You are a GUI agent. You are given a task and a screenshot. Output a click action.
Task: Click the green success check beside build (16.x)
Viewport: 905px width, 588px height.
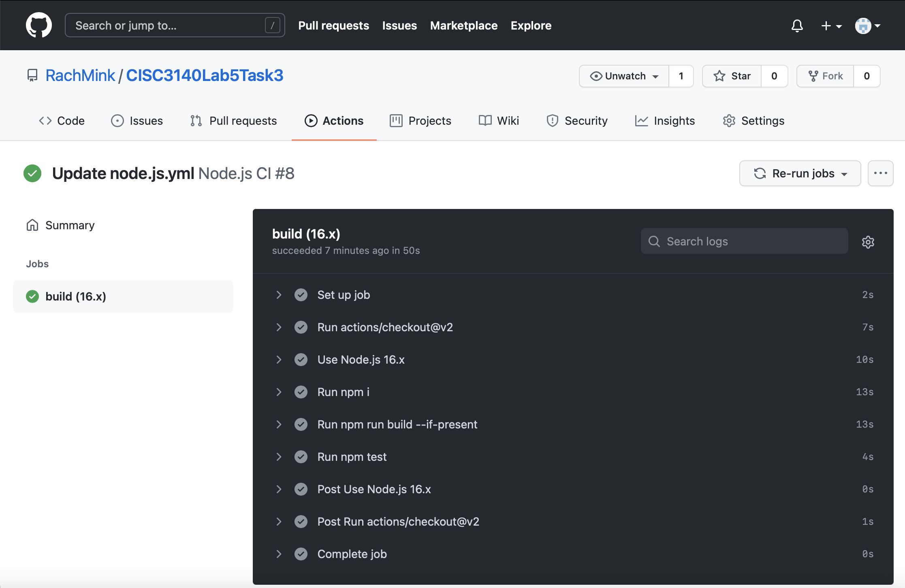coord(32,296)
